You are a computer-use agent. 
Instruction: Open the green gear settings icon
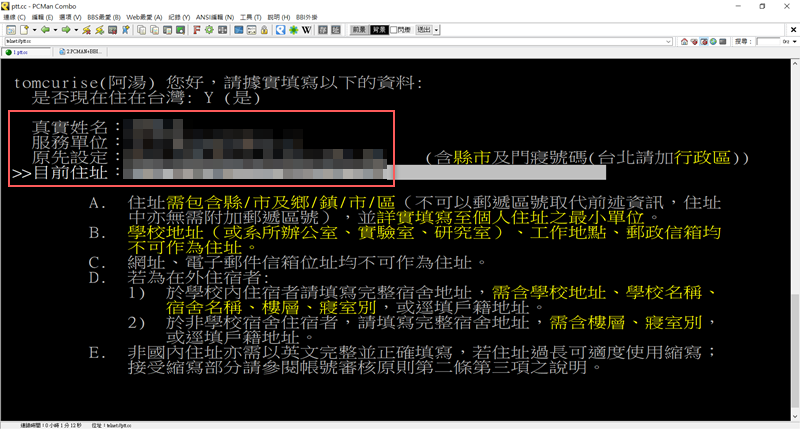tap(209, 30)
